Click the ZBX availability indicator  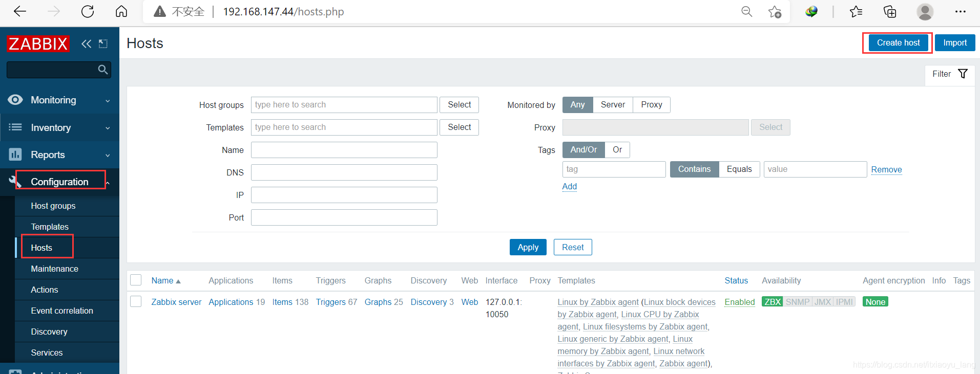pos(772,302)
